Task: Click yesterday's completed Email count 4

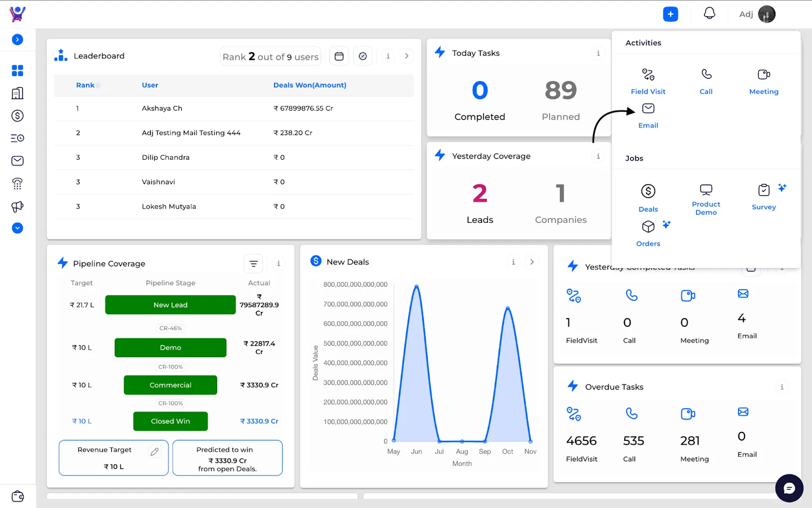Action: click(742, 318)
